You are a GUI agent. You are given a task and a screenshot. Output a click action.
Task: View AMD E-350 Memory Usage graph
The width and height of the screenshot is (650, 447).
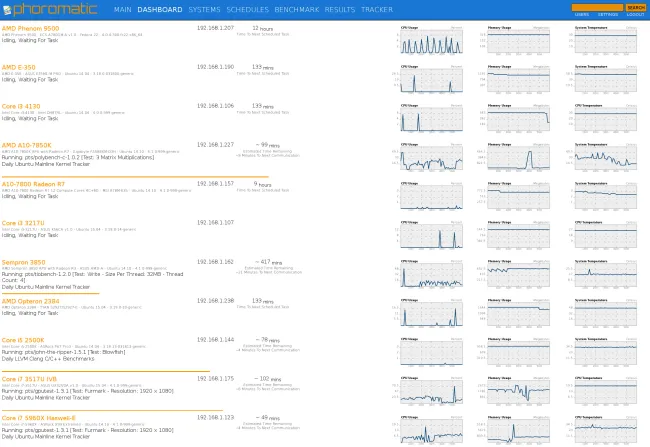point(518,80)
